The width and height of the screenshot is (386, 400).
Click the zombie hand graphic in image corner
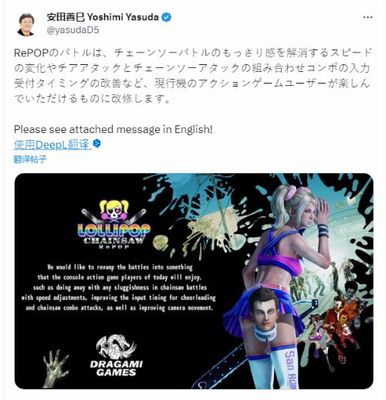[x=55, y=368]
